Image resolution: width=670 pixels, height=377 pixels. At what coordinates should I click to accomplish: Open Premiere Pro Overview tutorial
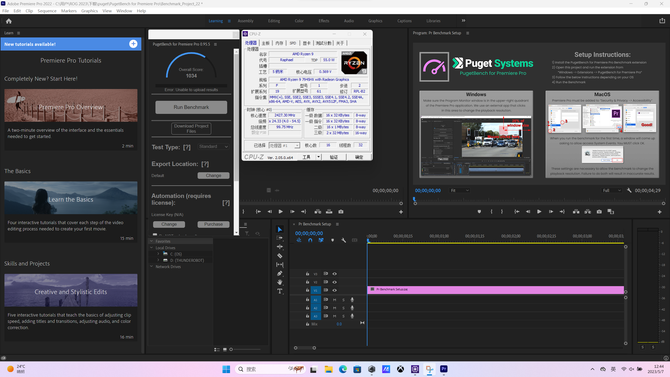tap(71, 106)
